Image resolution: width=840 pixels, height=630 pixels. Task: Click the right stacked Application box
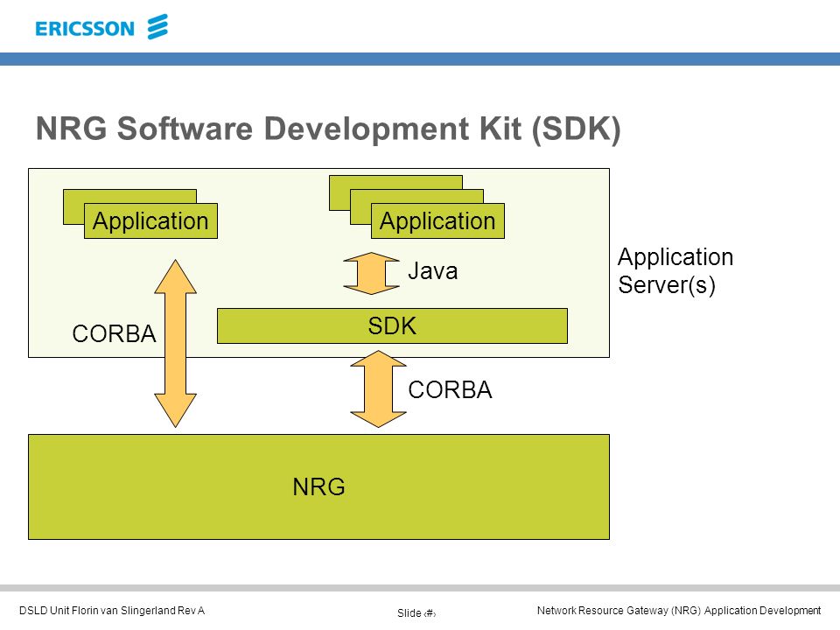pos(437,220)
